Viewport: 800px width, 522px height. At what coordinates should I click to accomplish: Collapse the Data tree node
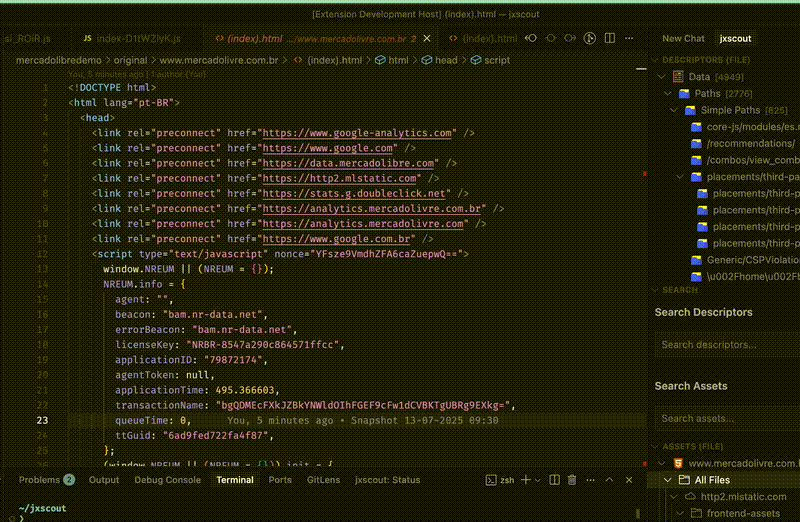(x=662, y=77)
